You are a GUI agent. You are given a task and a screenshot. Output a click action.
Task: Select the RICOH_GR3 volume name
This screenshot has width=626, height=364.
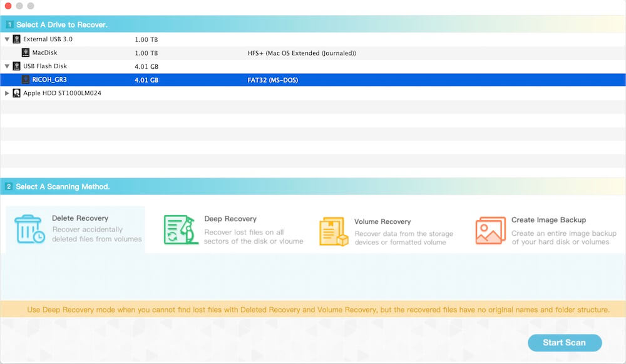pos(49,79)
